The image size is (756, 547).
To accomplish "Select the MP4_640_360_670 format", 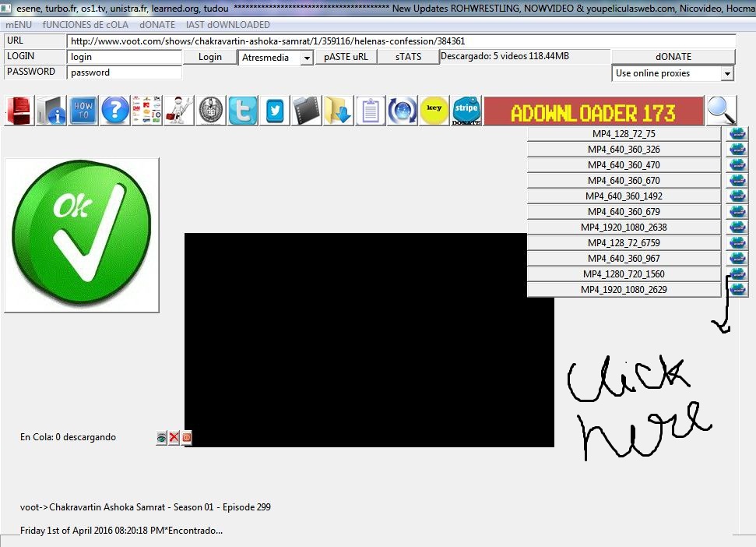I will coord(624,180).
